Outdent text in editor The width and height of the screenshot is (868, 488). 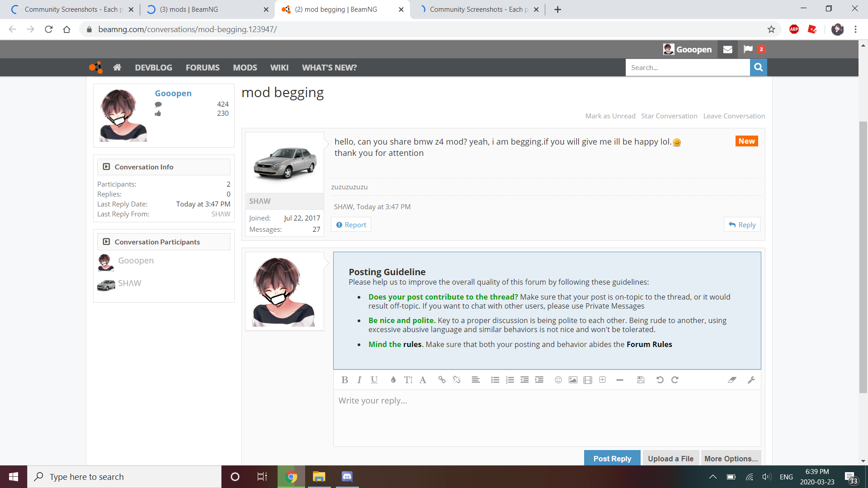(524, 380)
